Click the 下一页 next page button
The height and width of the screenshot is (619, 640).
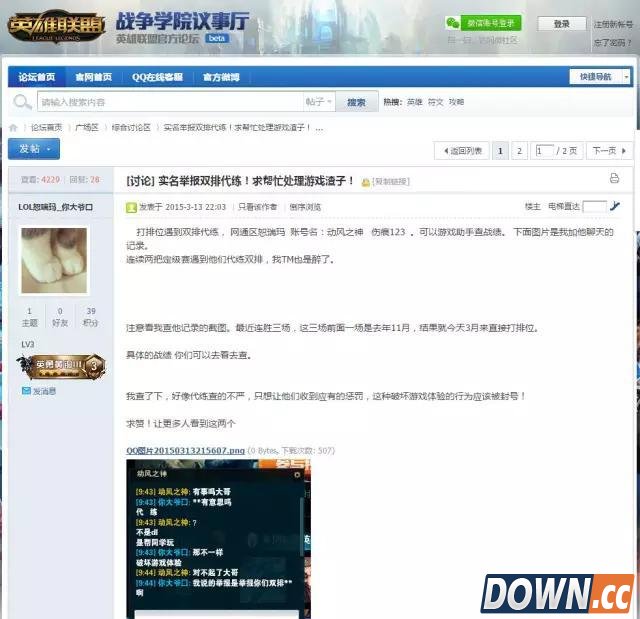pos(609,151)
